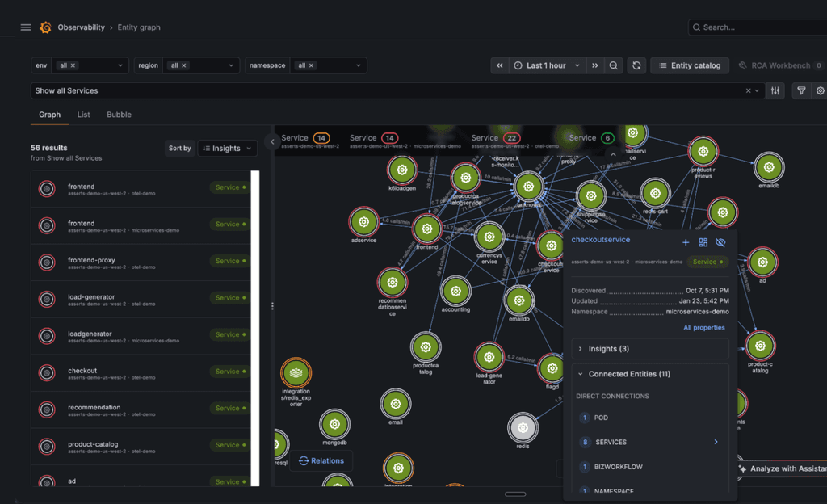This screenshot has width=827, height=504.
Task: Click the BIZWORKFLOW connection row
Action: coord(650,467)
